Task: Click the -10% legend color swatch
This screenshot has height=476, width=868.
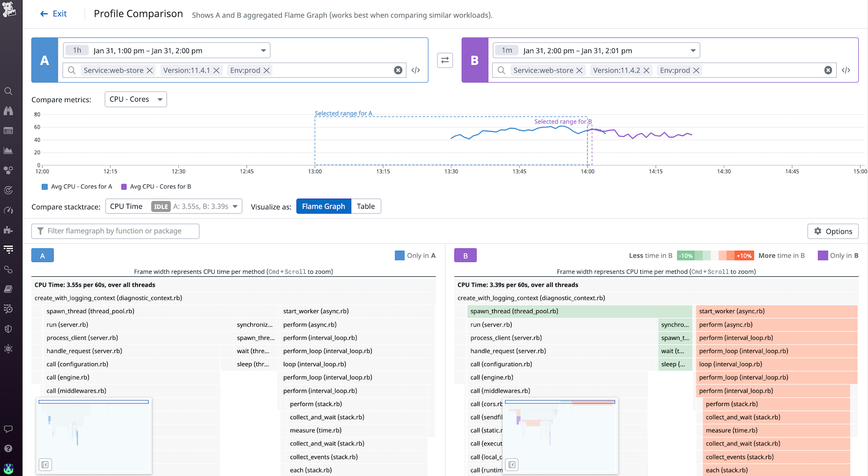Action: pos(686,256)
